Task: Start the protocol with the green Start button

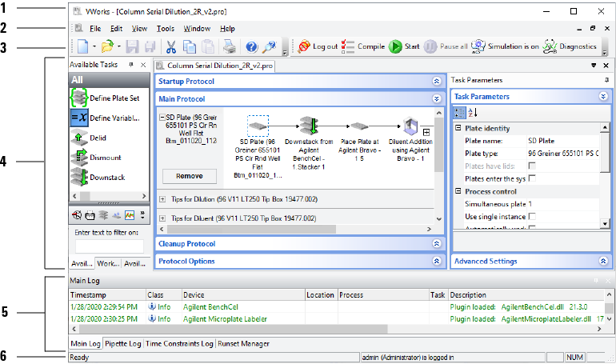Action: click(x=404, y=46)
